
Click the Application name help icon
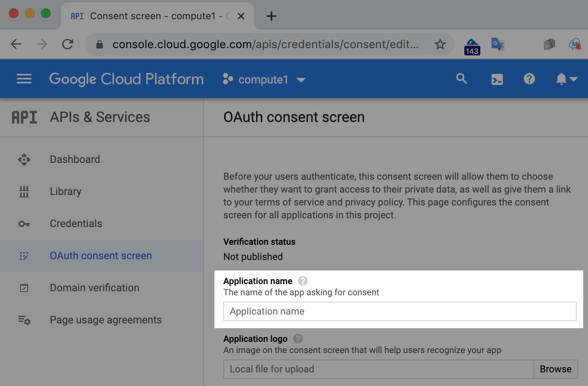[x=303, y=281]
